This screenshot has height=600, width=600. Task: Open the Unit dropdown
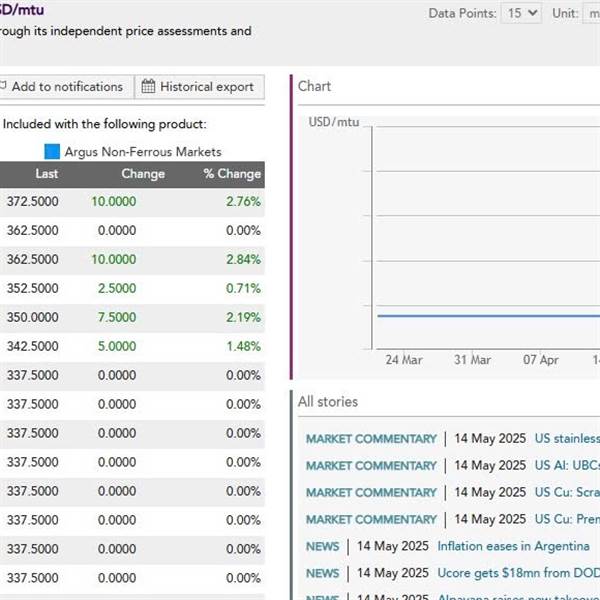591,13
